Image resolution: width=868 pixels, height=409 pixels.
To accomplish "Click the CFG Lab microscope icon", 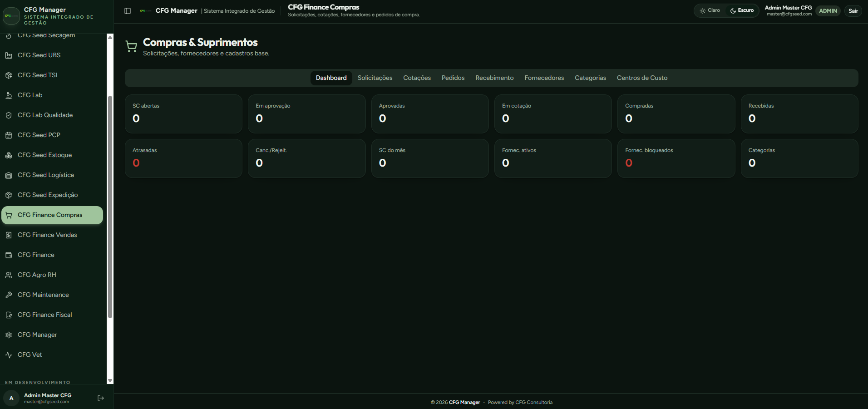I will coord(9,95).
